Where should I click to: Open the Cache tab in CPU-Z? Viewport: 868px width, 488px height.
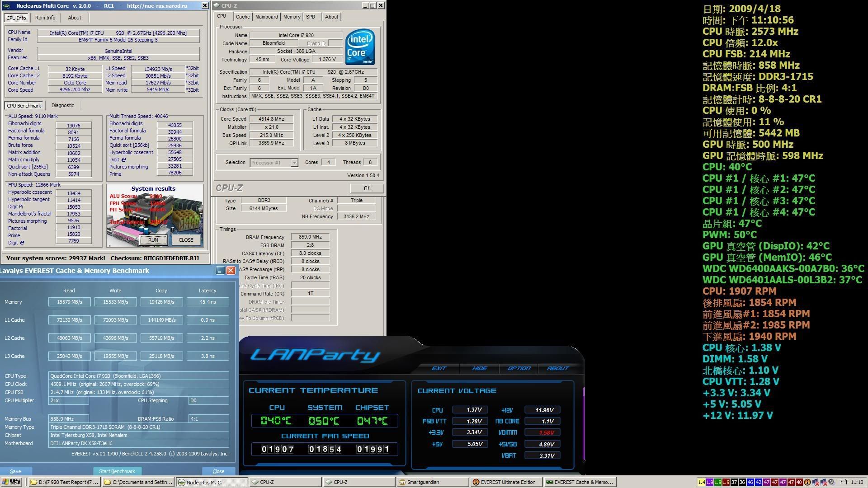(x=243, y=17)
